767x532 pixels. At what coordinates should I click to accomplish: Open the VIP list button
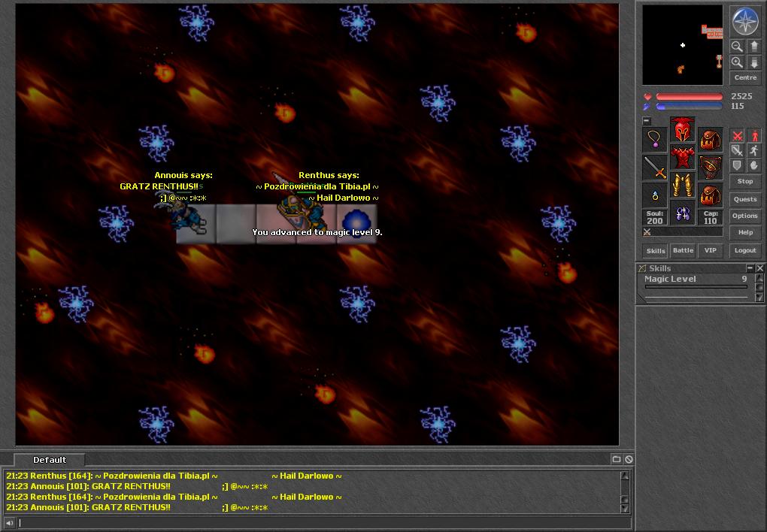coord(711,251)
